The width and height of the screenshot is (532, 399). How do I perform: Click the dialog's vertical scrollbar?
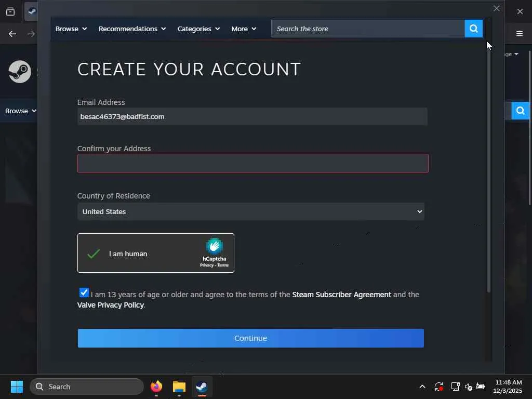[489, 170]
